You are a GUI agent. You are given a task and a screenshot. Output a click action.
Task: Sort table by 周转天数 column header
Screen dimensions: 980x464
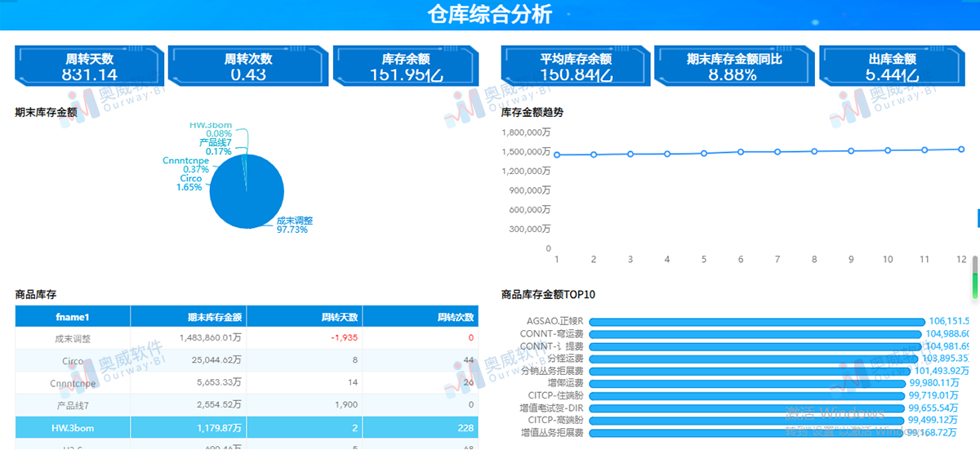[305, 317]
